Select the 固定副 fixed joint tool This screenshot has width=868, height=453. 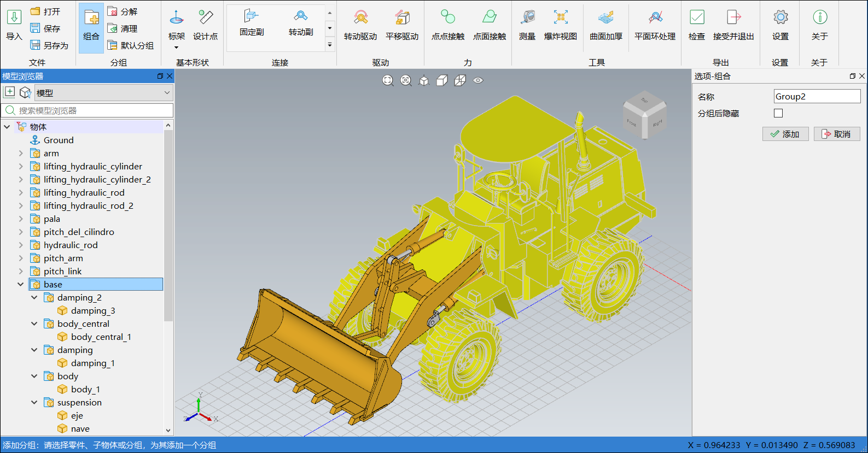tap(252, 23)
